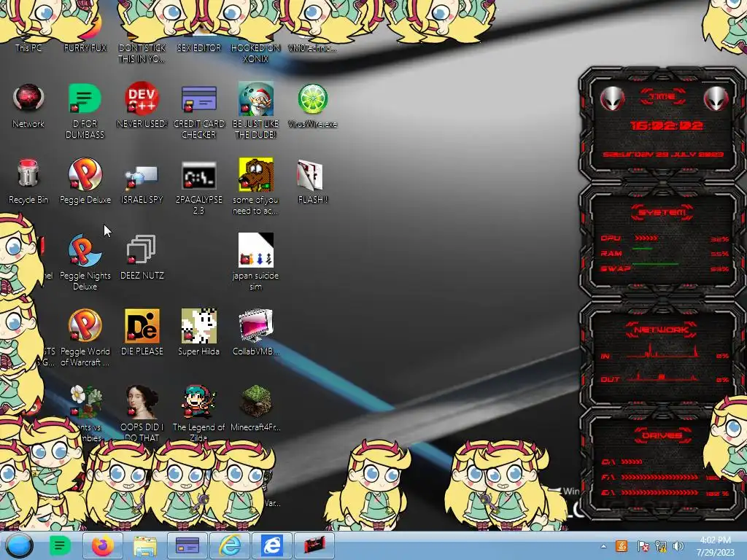The image size is (747, 560).
Task: Open the volume speaker tray icon
Action: pyautogui.click(x=678, y=546)
